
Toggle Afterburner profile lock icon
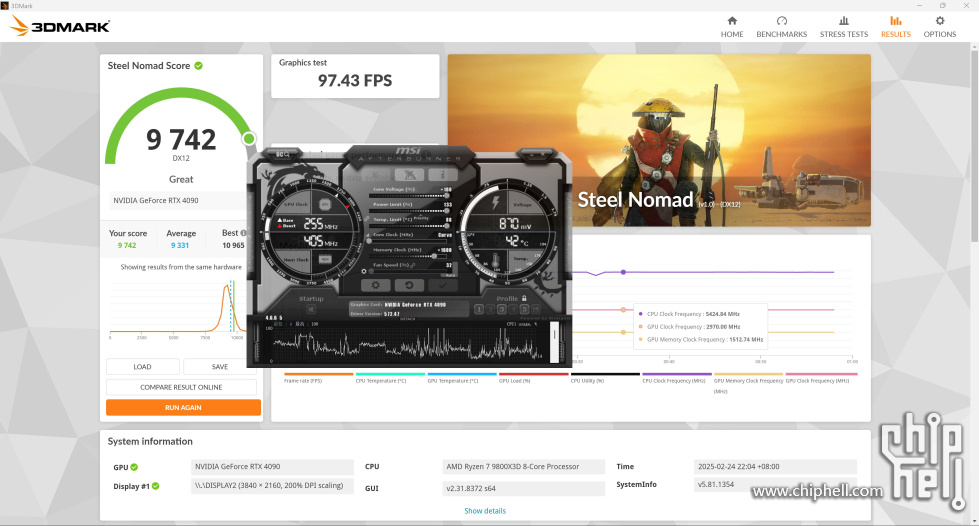pos(524,299)
